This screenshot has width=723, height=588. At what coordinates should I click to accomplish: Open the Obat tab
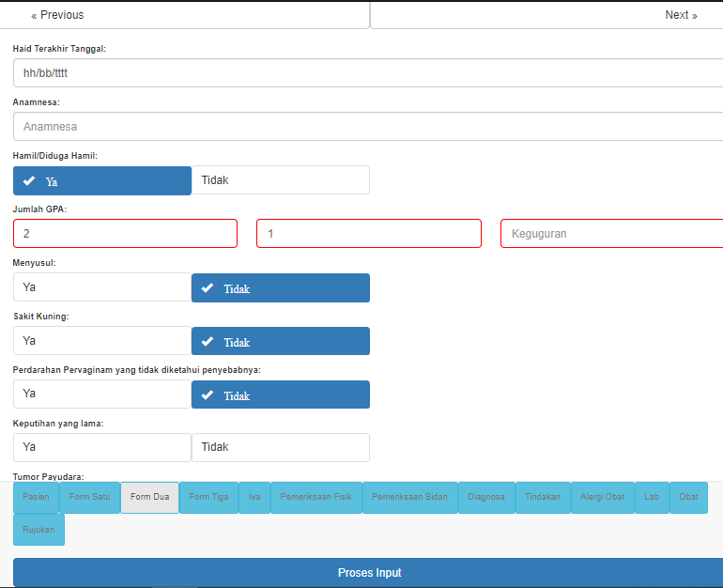coord(688,497)
